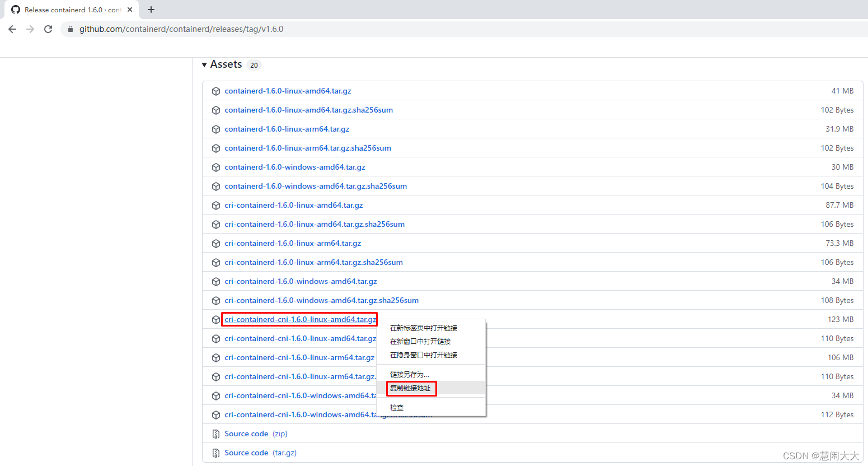This screenshot has width=868, height=466.
Task: Download containerd-1.6.0-windows-amd64.tar.gz
Action: (295, 167)
